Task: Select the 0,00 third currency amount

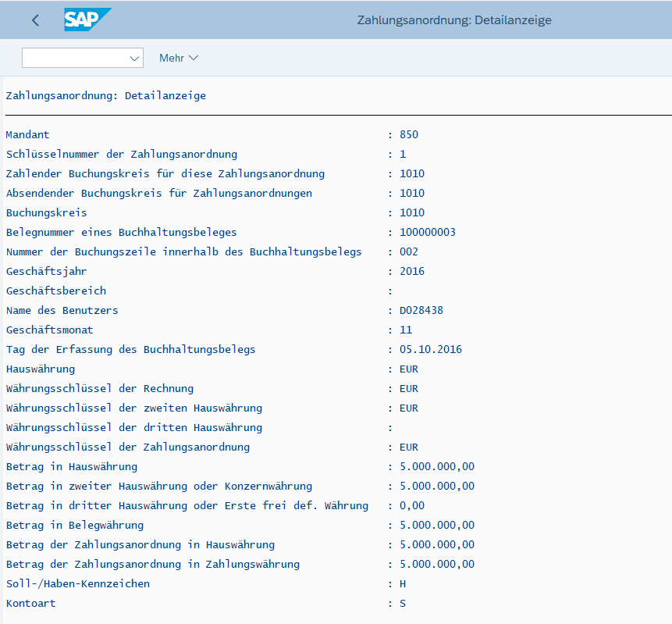Action: [411, 505]
